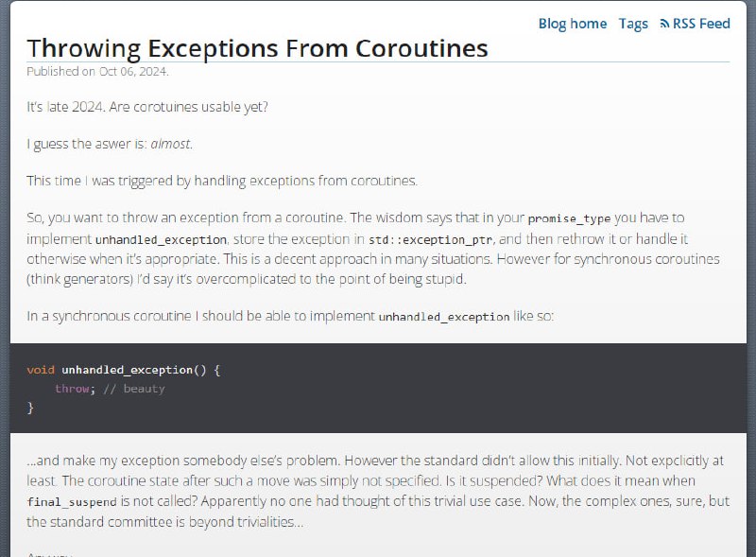Click the inline std::exception_ptr code term
The image size is (756, 557).
coord(430,239)
